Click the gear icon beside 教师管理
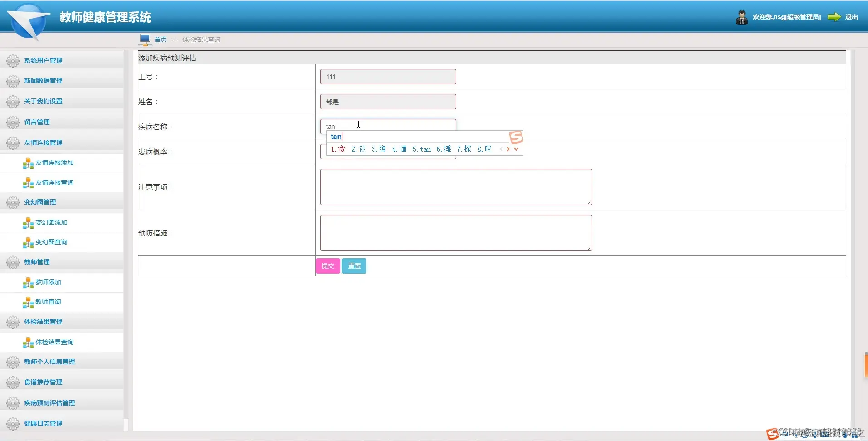Image resolution: width=868 pixels, height=441 pixels. click(13, 262)
